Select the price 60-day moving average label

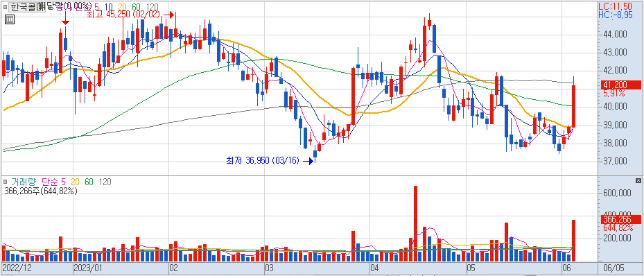(x=136, y=6)
